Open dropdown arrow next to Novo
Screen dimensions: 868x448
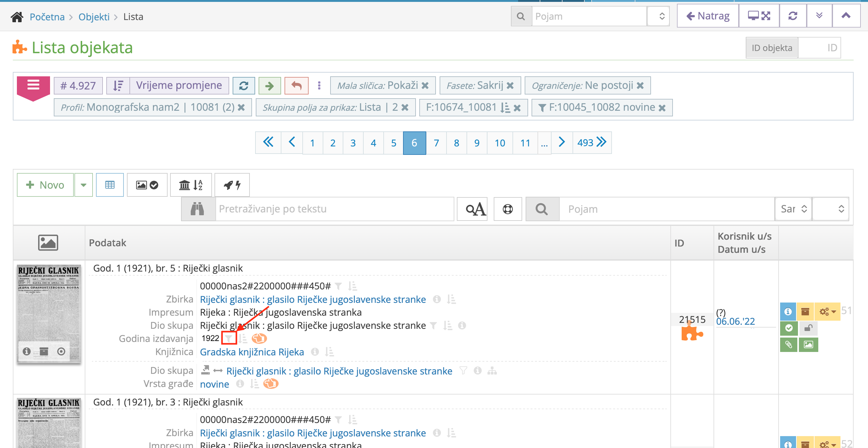[x=83, y=185]
